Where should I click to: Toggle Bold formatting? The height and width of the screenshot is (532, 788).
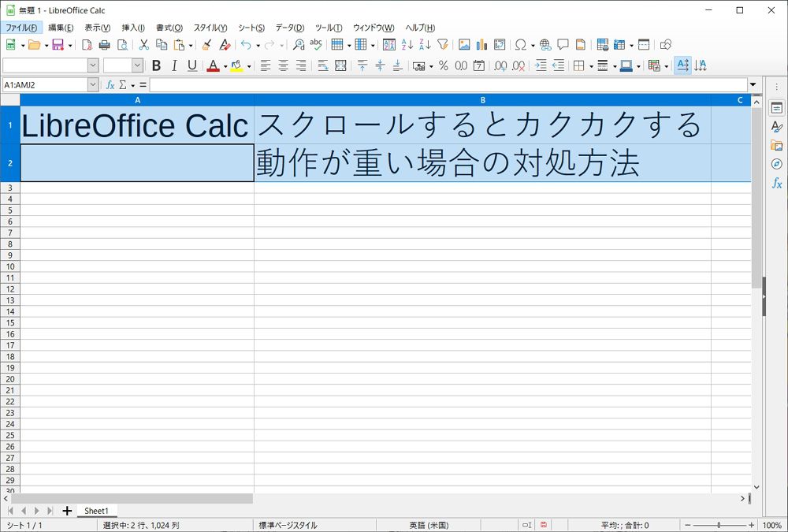pos(156,66)
